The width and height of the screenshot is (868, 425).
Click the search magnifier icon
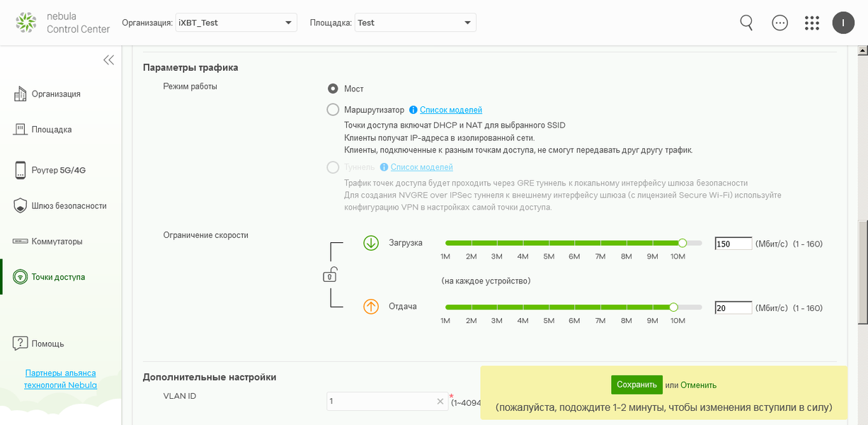click(x=746, y=23)
